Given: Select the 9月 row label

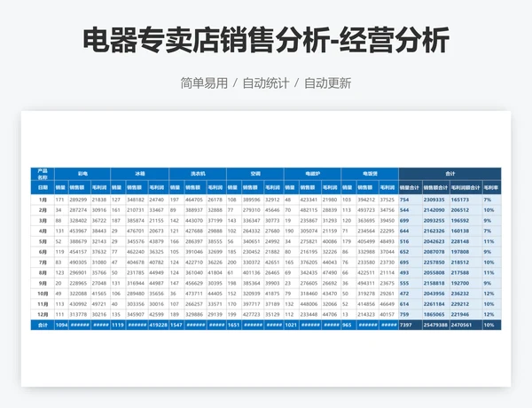Looking at the screenshot, I should [x=43, y=283].
